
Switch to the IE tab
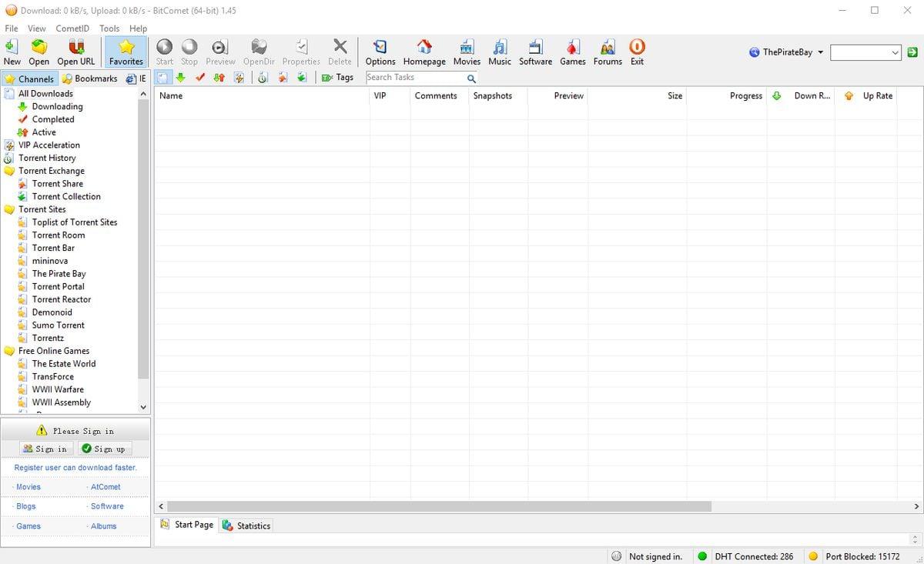[x=136, y=78]
